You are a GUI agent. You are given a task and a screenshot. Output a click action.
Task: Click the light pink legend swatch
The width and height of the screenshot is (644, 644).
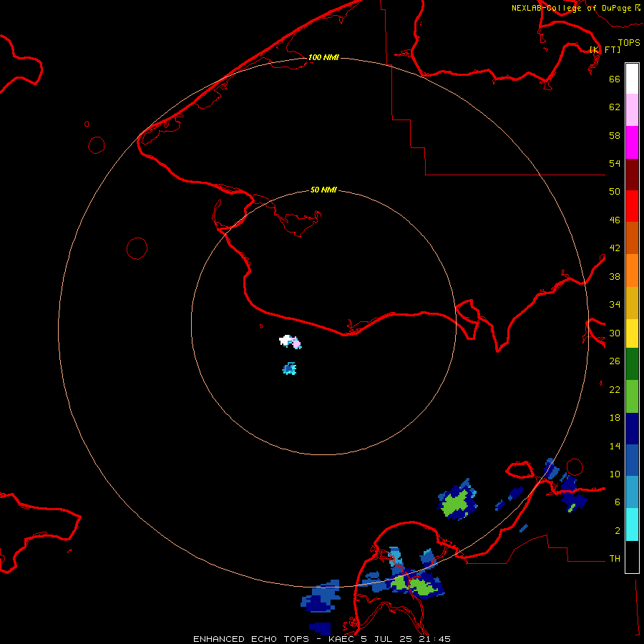coord(632,110)
